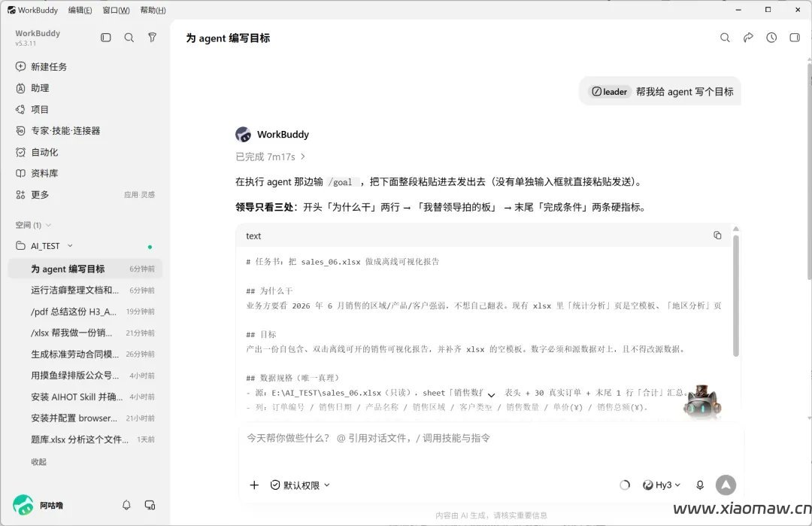Click the v5.3.11 version label
The height and width of the screenshot is (526, 812).
click(x=26, y=44)
